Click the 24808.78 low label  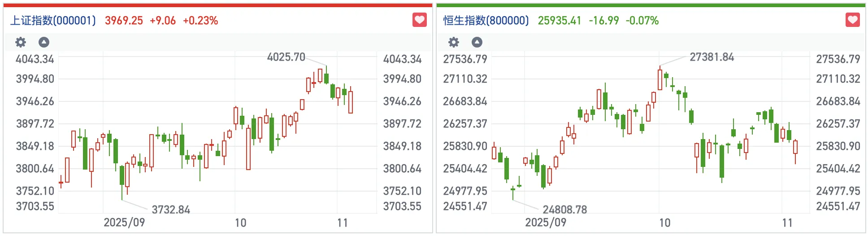tap(564, 210)
